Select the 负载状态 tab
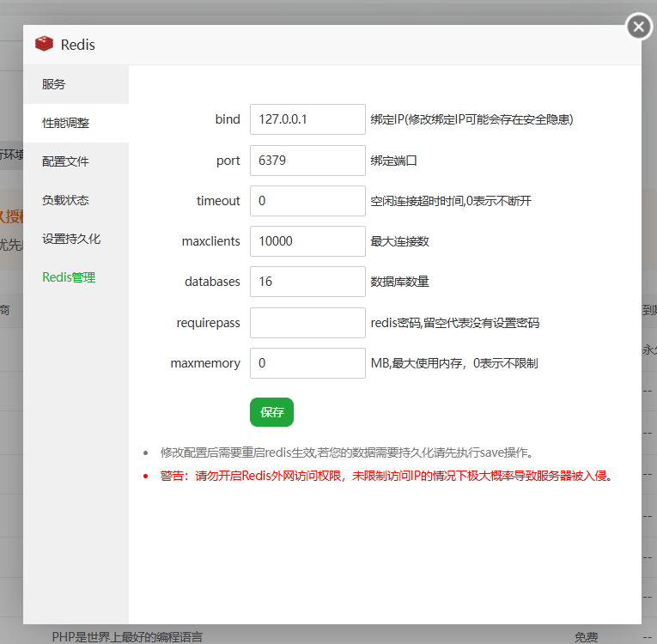 pos(65,200)
